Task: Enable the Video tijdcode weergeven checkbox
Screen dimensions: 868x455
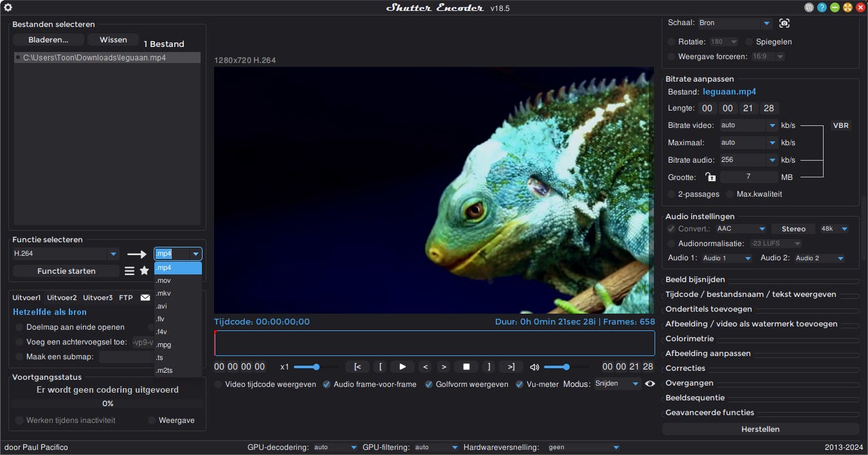Action: [x=219, y=384]
